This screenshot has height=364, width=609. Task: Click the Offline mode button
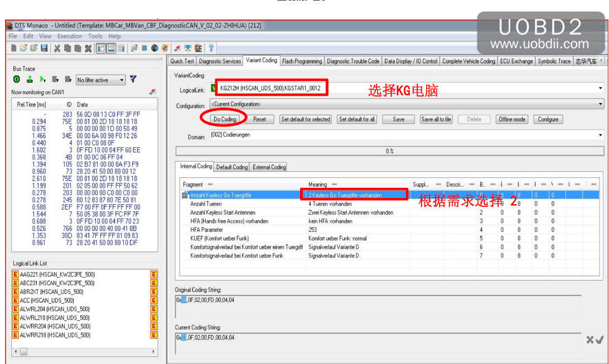click(511, 119)
